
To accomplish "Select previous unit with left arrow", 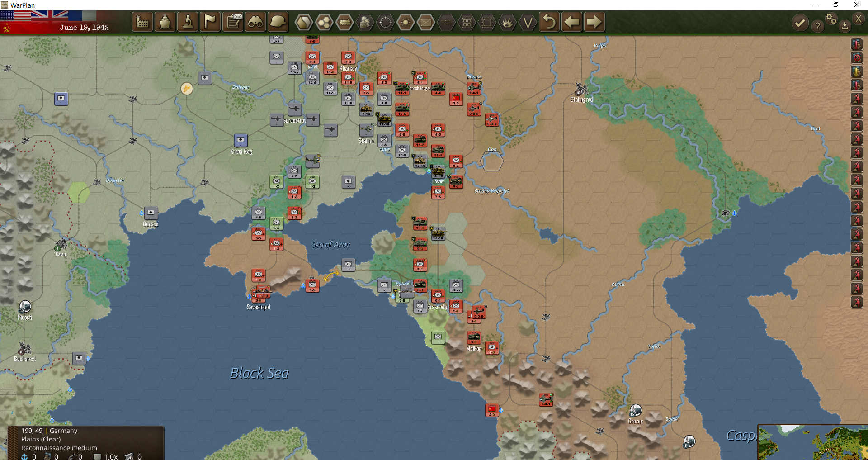I will point(572,22).
